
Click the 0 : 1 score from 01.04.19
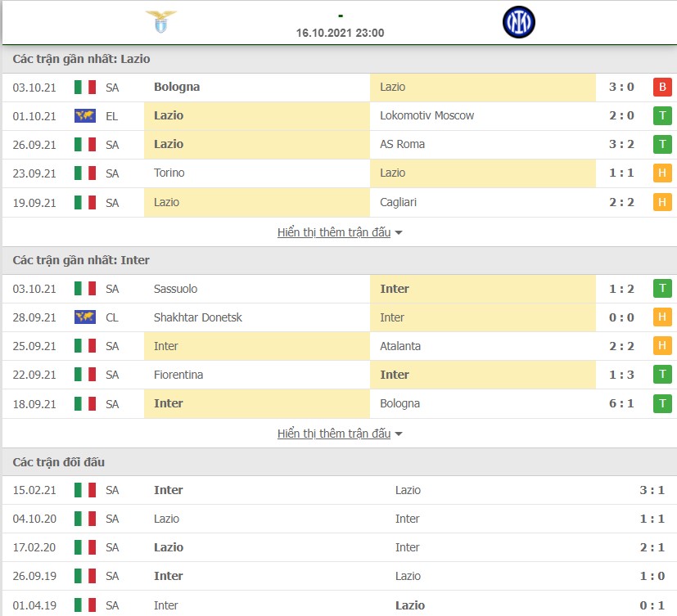652,605
